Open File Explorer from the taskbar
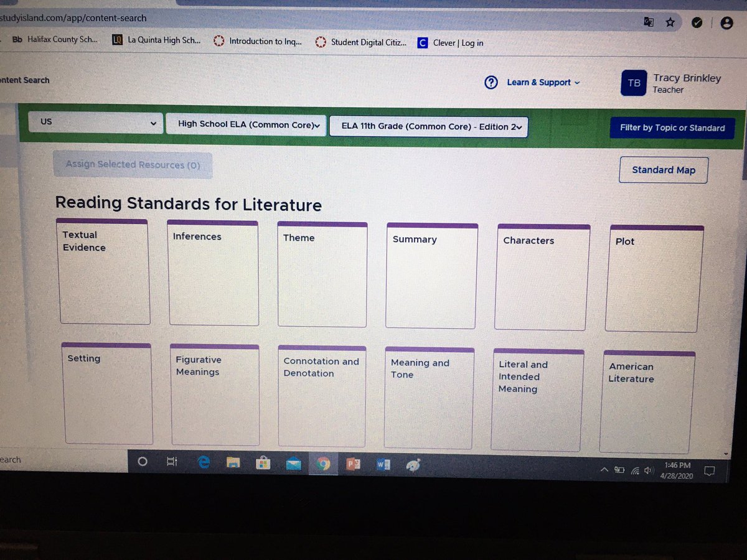The image size is (747, 560). pos(233,463)
